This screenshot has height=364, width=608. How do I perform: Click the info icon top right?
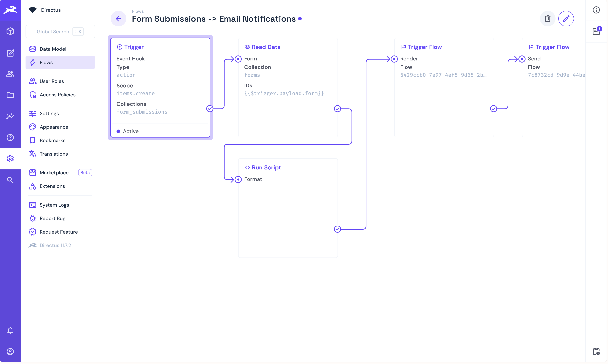596,10
